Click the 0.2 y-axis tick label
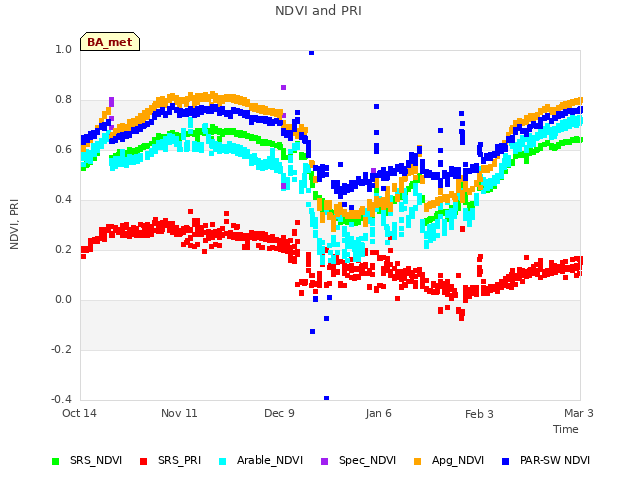Viewport: 640px width, 480px height. [63, 249]
